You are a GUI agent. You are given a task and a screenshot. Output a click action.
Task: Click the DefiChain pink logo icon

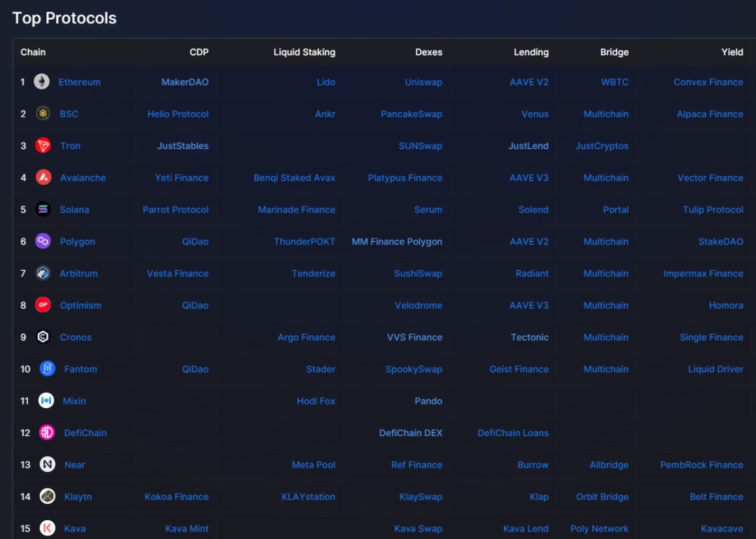47,433
